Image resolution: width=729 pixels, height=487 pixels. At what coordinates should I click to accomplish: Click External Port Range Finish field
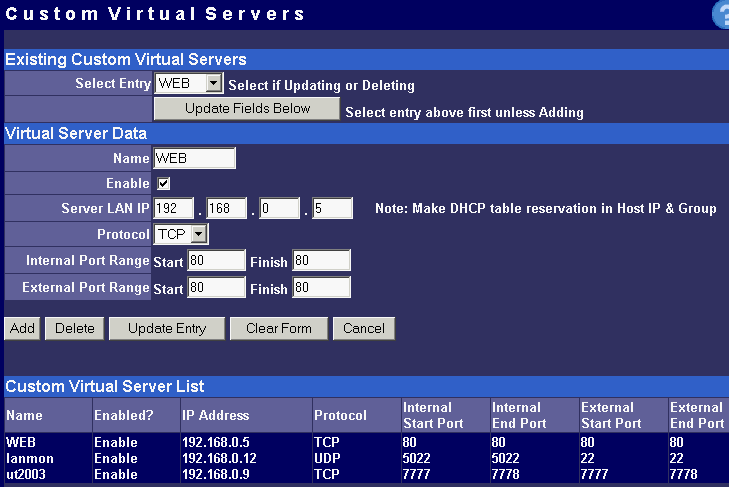point(321,288)
